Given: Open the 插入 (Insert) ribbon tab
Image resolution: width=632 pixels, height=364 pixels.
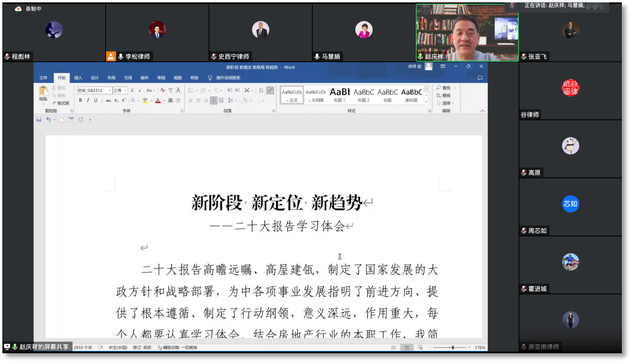Looking at the screenshot, I should point(78,77).
